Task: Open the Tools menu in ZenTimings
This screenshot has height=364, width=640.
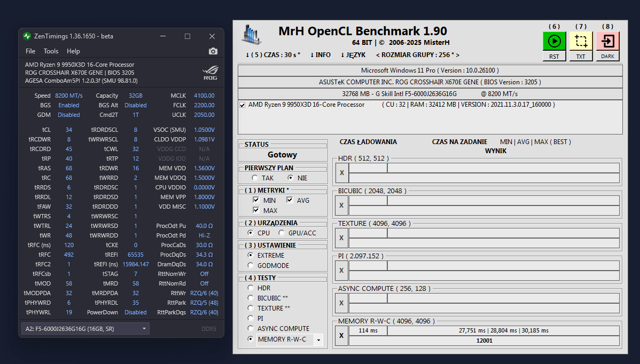Action: tap(51, 51)
